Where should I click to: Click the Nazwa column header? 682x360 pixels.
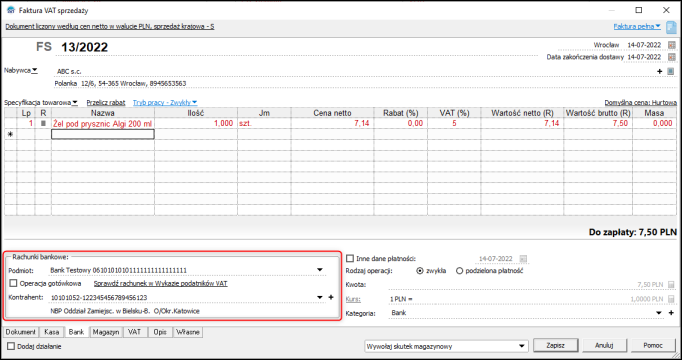[x=103, y=113]
